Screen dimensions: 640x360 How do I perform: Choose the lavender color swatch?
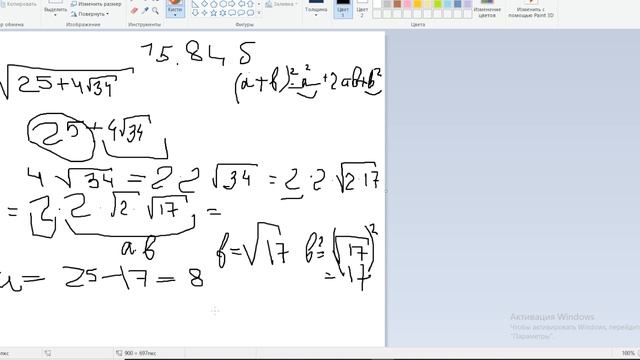(468, 4)
